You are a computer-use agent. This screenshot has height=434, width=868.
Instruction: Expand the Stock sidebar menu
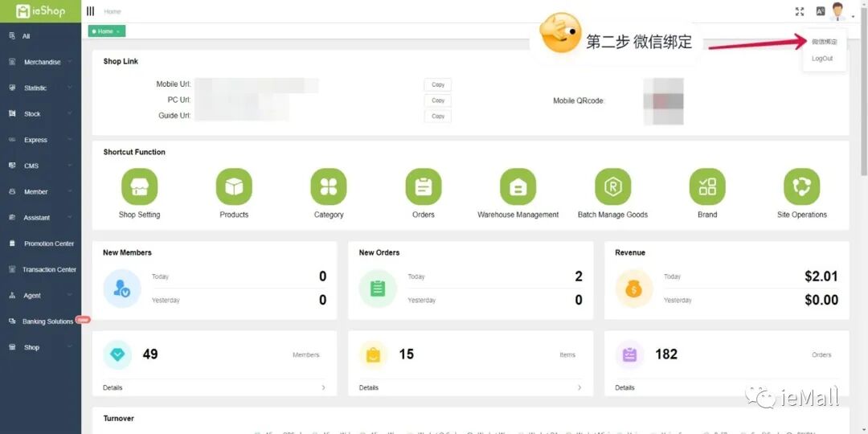click(x=40, y=114)
